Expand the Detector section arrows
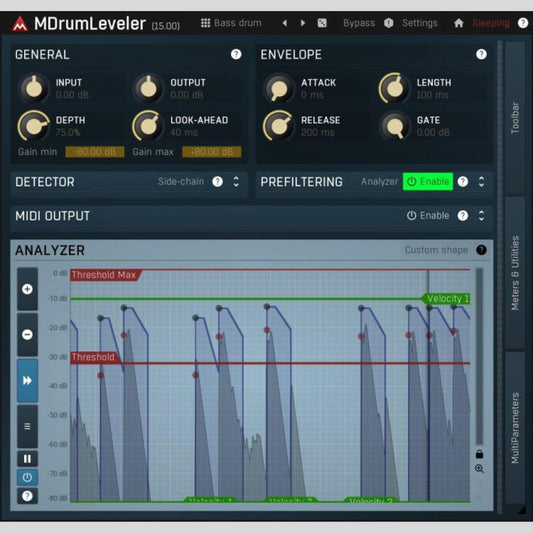The image size is (533, 533). [x=236, y=182]
